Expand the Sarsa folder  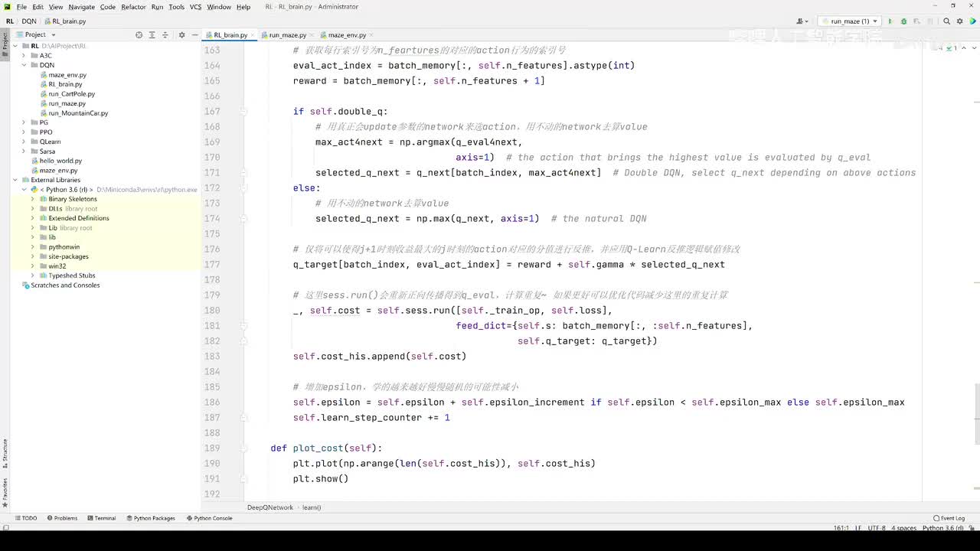[24, 152]
